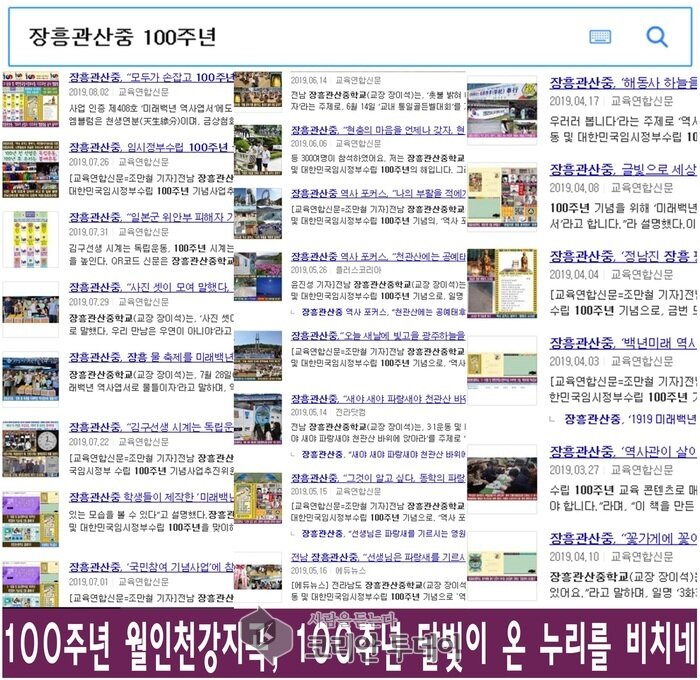Image resolution: width=700 pixels, height=680 pixels.
Task: Click clock thumbnail beside "김구선생 시계는" article
Action: click(30, 449)
